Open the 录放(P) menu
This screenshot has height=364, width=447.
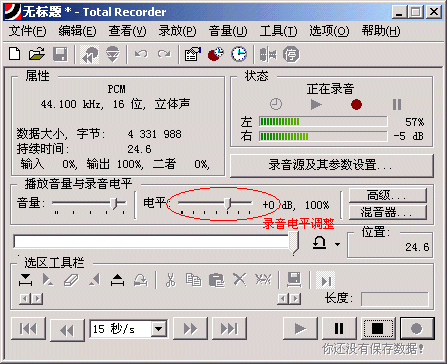(x=177, y=31)
